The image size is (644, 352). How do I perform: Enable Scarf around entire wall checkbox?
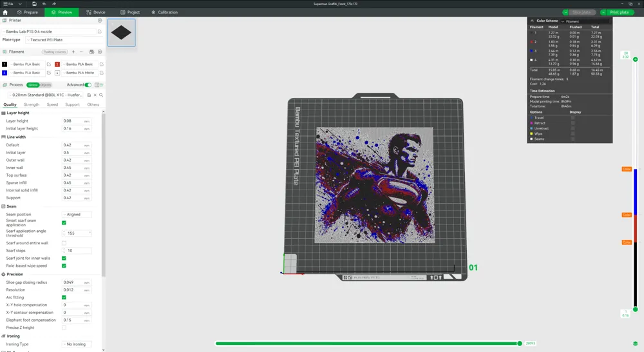tap(64, 243)
